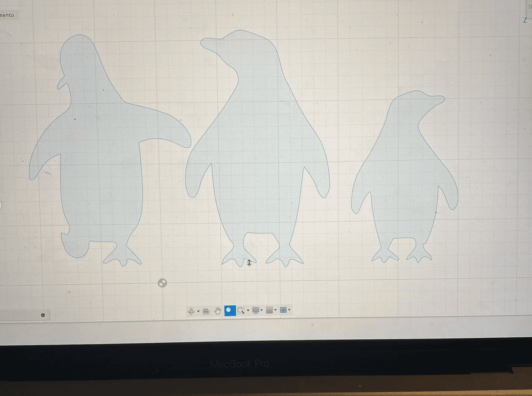Click the partially visible 'nento' label
The width and height of the screenshot is (532, 396).
click(7, 15)
